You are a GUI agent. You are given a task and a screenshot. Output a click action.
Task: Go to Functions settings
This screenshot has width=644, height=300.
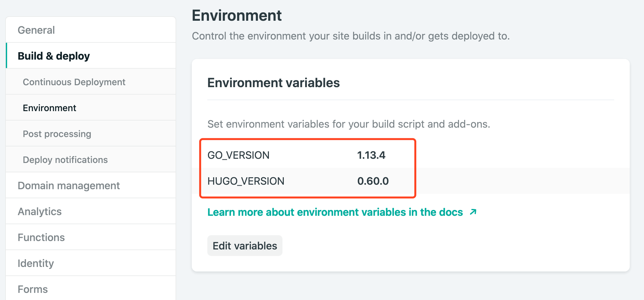(x=41, y=237)
